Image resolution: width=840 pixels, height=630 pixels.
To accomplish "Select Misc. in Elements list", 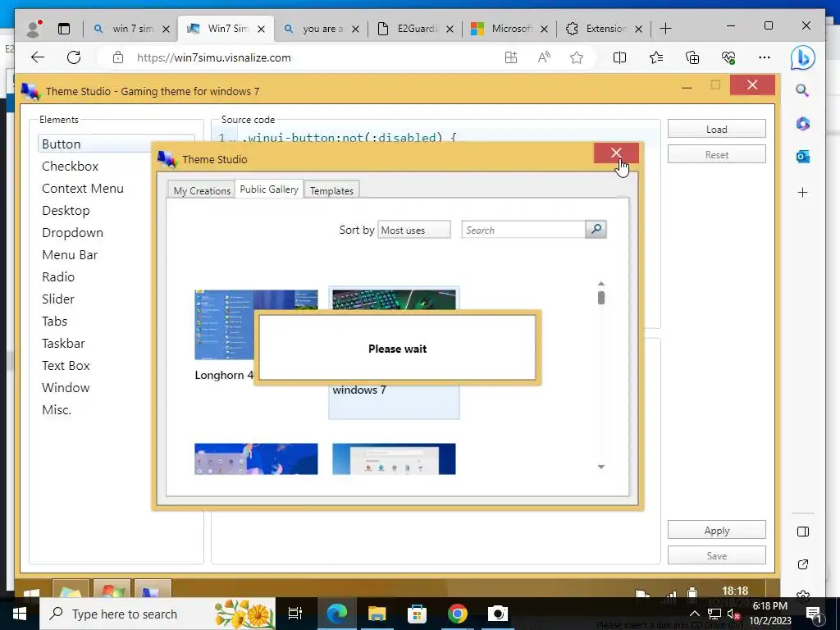I will click(x=57, y=410).
